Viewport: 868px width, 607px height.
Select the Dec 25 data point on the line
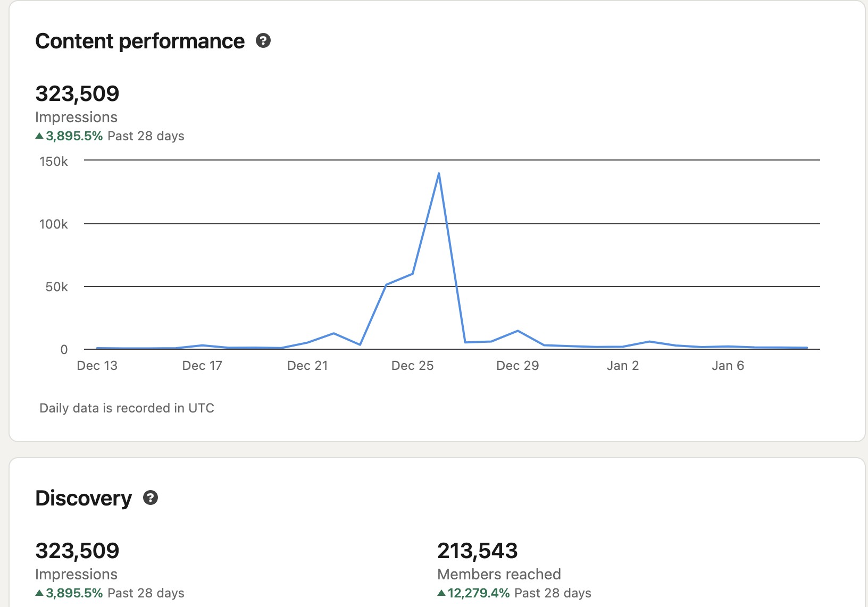(x=413, y=274)
